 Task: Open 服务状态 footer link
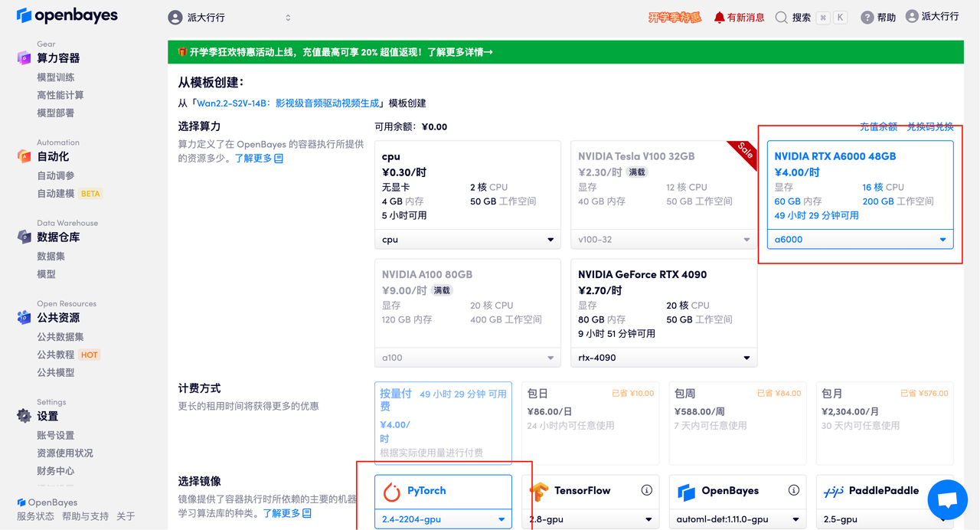click(x=35, y=517)
